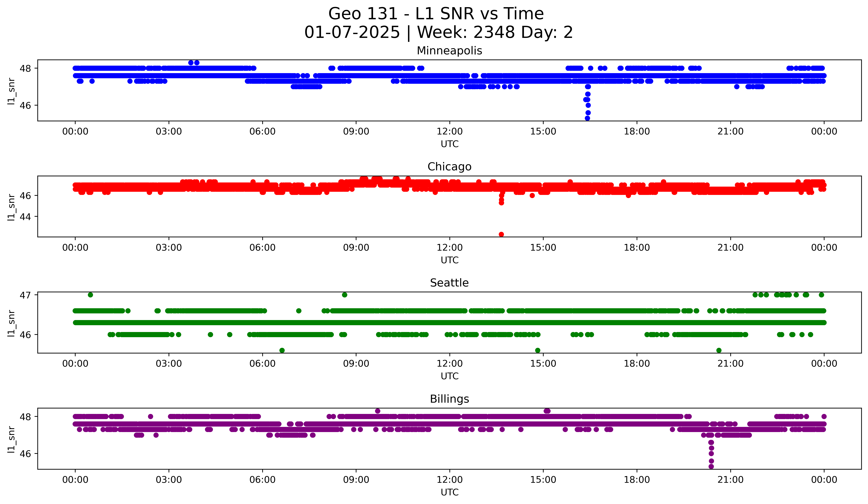Select the Chicago subplot title
868x504 pixels.
[449, 167]
